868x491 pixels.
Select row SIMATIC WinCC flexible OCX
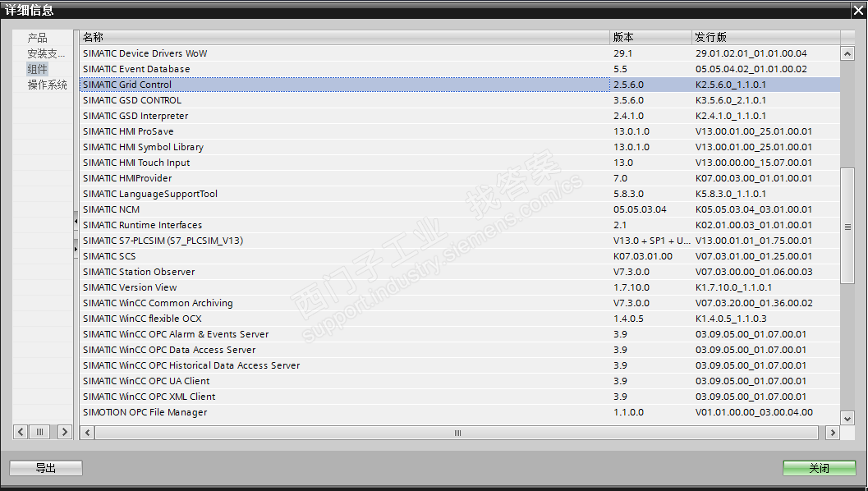coord(460,319)
